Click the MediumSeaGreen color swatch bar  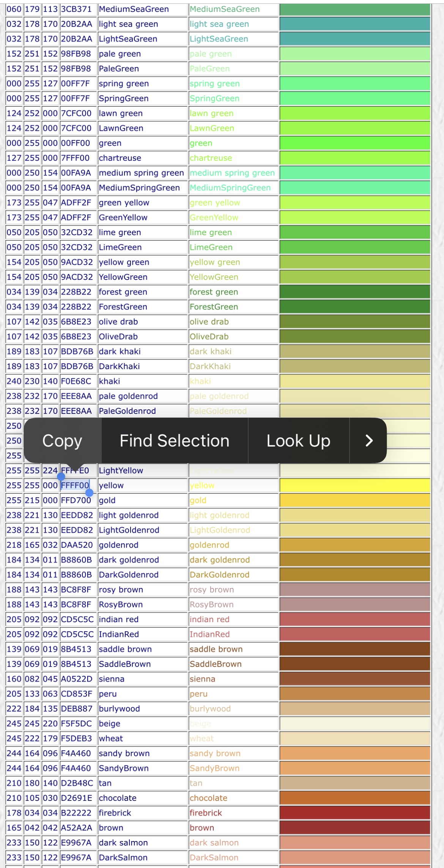click(x=355, y=9)
